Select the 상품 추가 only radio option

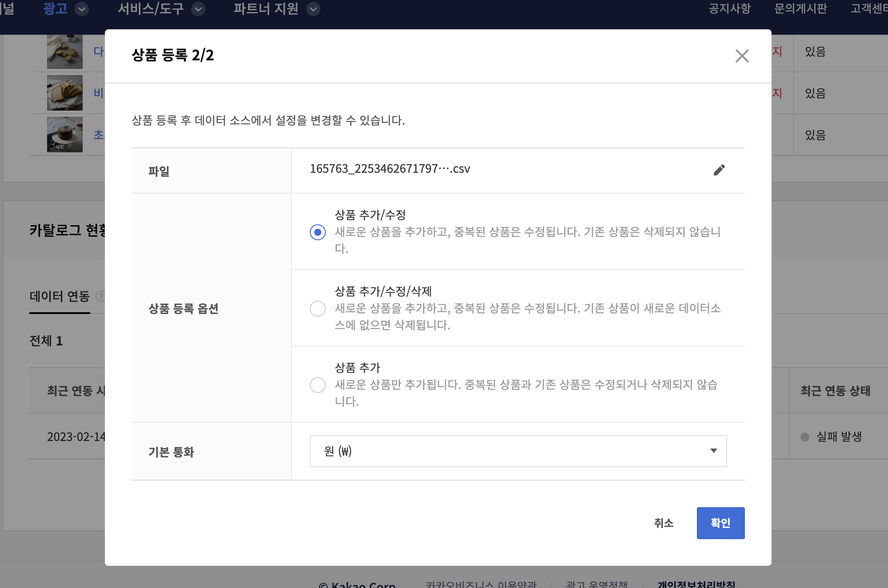click(x=318, y=385)
